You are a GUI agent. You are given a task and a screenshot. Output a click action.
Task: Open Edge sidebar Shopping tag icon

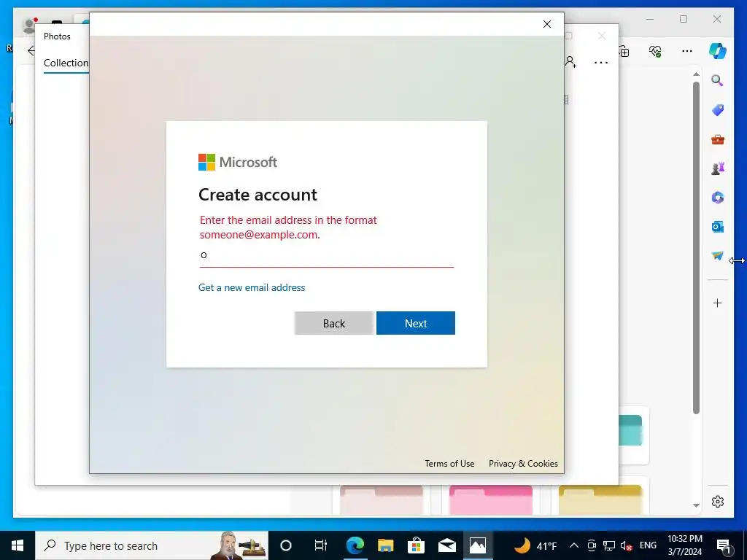[x=718, y=110]
